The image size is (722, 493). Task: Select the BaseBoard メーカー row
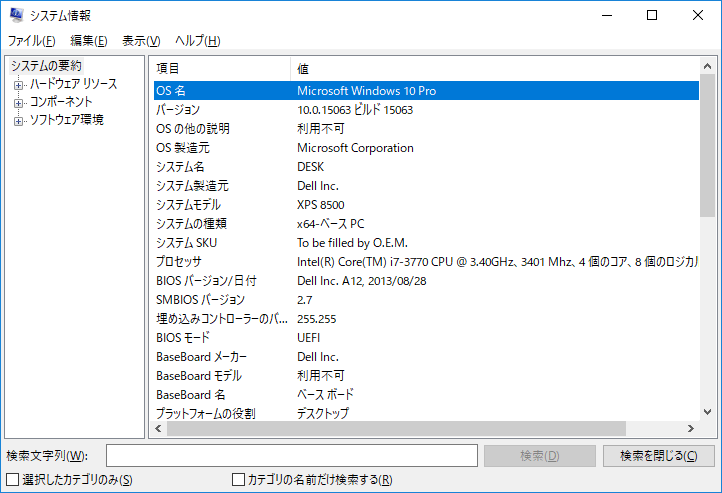(426, 357)
